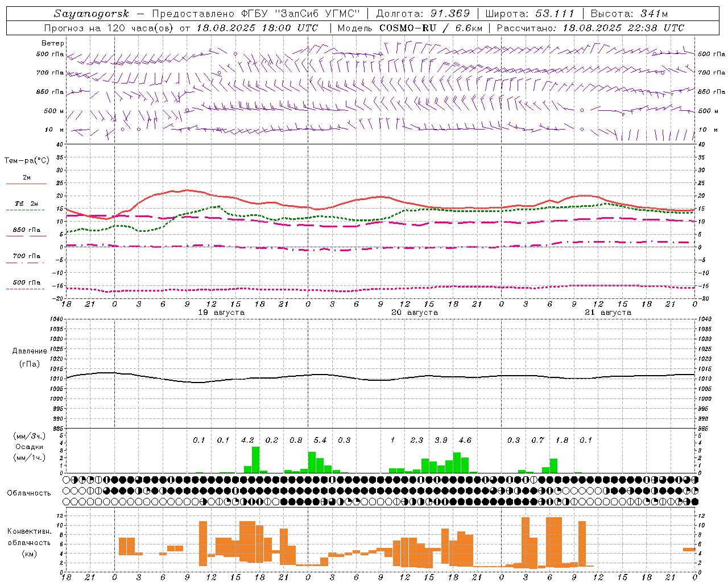
Task: Click the 4.2 precipitation value
Action: coord(247,440)
